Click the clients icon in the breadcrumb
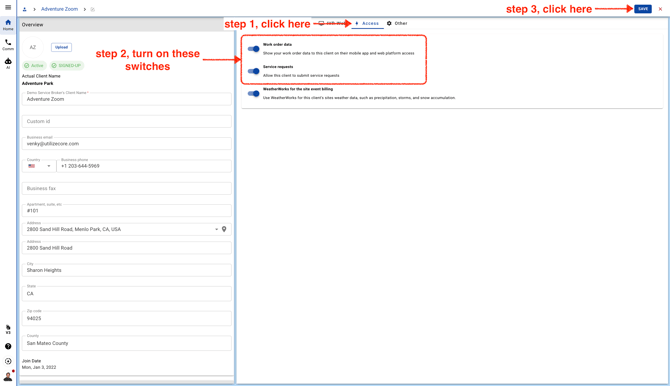Viewport: 670px width, 386px height. tap(24, 9)
